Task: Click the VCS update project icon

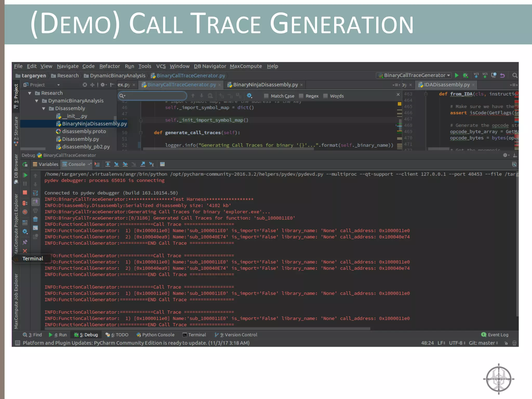Action: coord(476,75)
